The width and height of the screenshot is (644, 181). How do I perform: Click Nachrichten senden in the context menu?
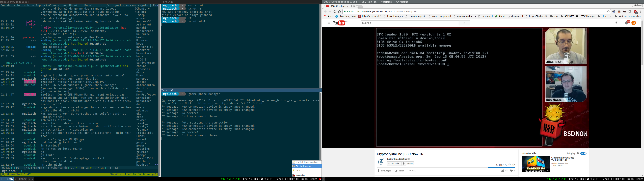pos(307,163)
